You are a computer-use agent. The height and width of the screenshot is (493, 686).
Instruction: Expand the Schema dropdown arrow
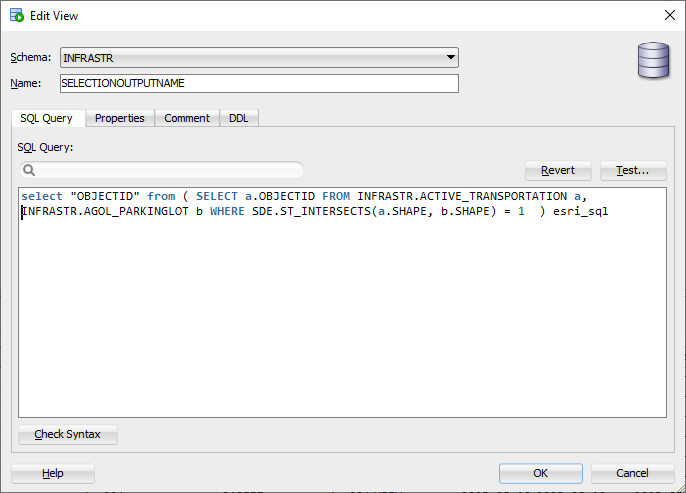[x=451, y=58]
